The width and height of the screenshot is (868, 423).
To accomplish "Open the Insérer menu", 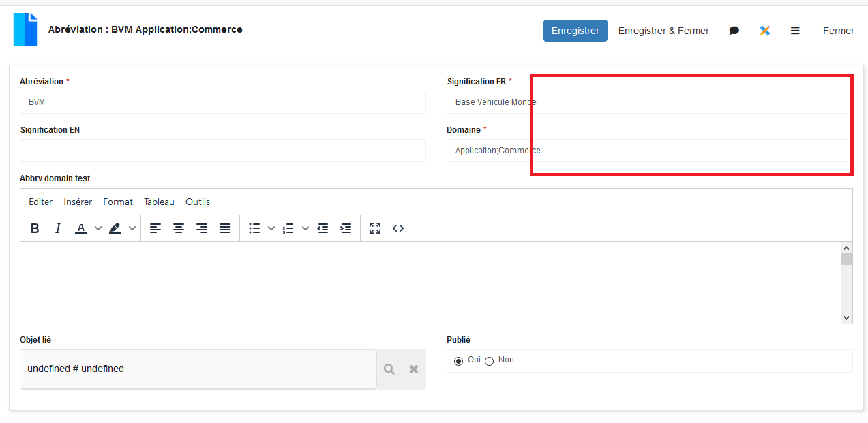I will [x=78, y=202].
